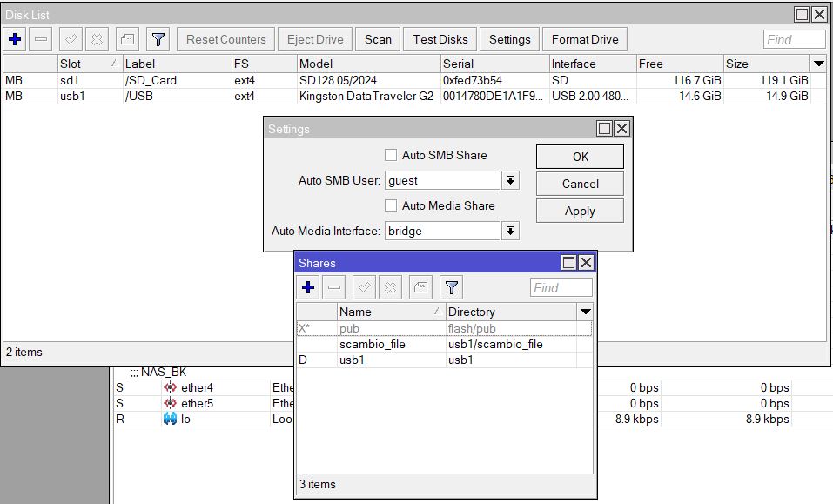Viewport: 833px width, 504px height.
Task: Open the Disk List column selector dropdown
Action: [819, 64]
